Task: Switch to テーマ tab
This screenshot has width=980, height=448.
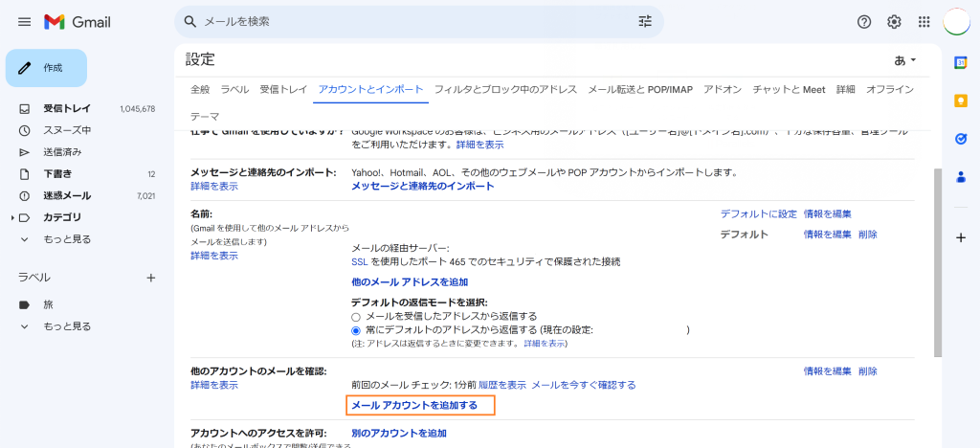Action: click(205, 117)
